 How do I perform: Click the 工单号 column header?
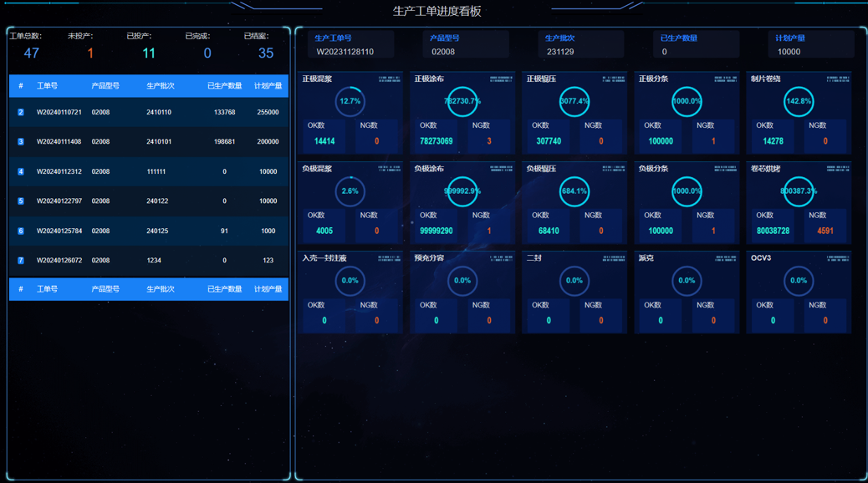[x=47, y=86]
